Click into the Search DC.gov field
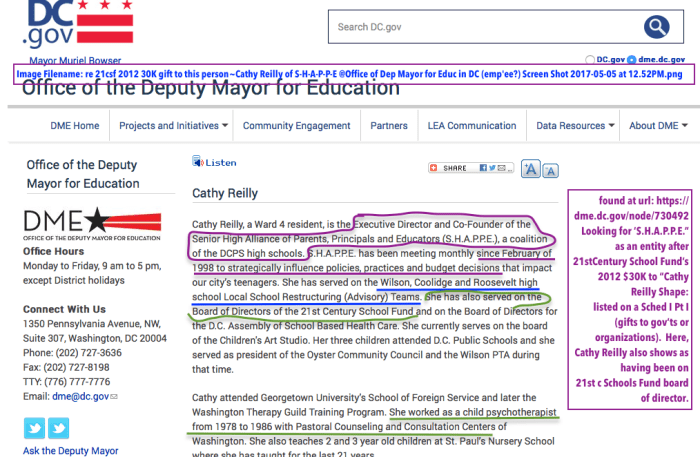700x457 pixels. [480, 27]
